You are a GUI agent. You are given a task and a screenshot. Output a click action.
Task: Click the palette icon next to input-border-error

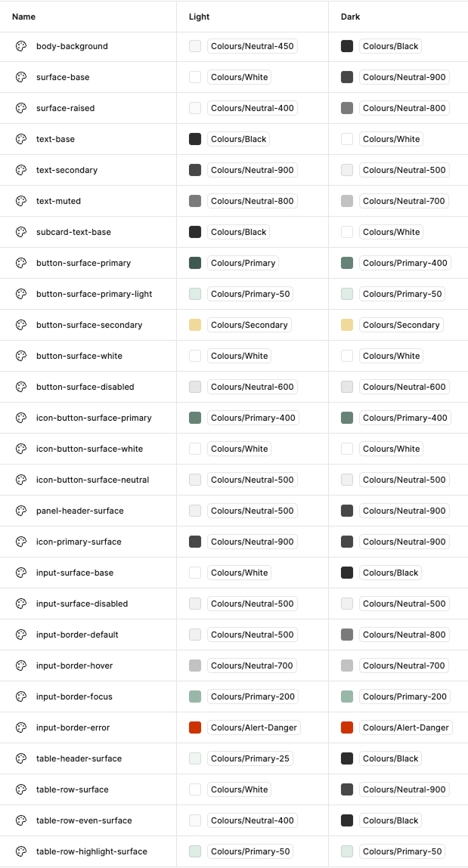pyautogui.click(x=20, y=727)
